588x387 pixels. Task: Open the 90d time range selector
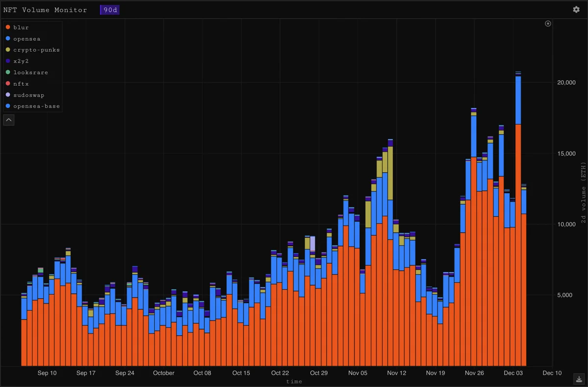pos(110,10)
